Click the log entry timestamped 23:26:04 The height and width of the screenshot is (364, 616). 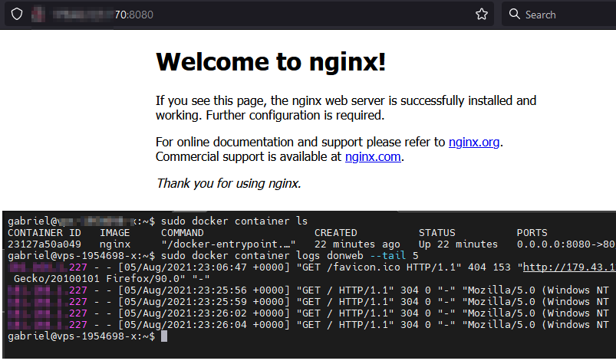point(308,325)
